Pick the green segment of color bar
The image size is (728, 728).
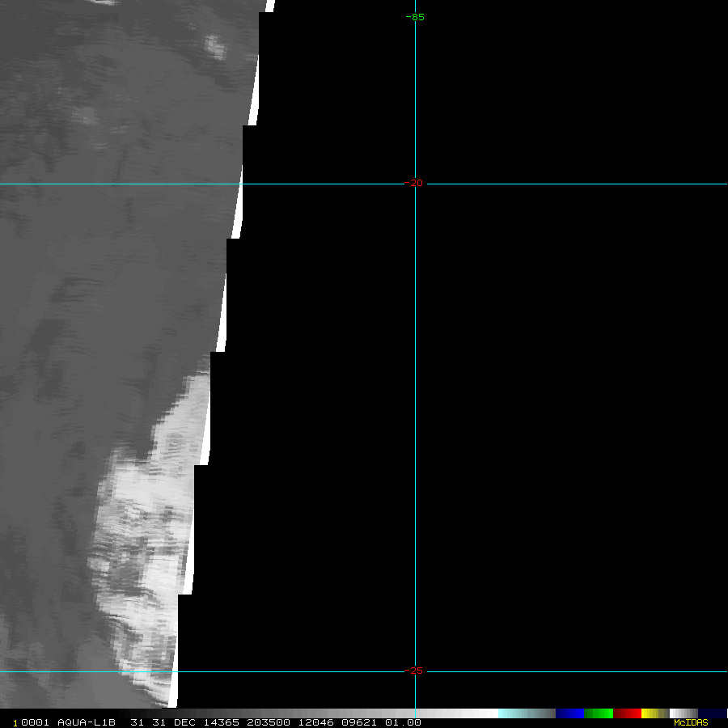599,713
